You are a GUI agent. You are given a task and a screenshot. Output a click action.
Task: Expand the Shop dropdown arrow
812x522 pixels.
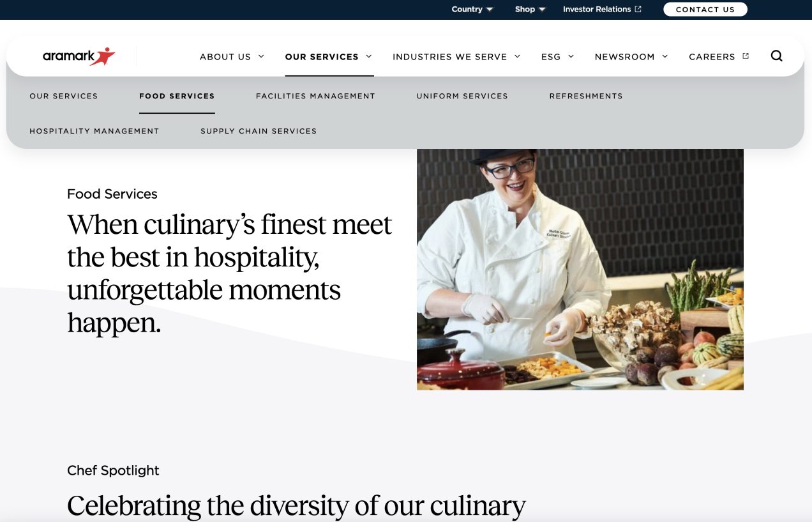point(542,10)
